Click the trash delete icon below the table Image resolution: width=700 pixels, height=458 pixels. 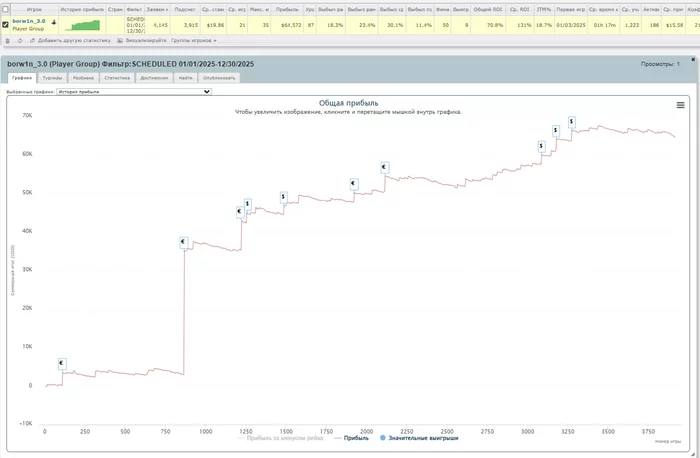[x=8, y=41]
